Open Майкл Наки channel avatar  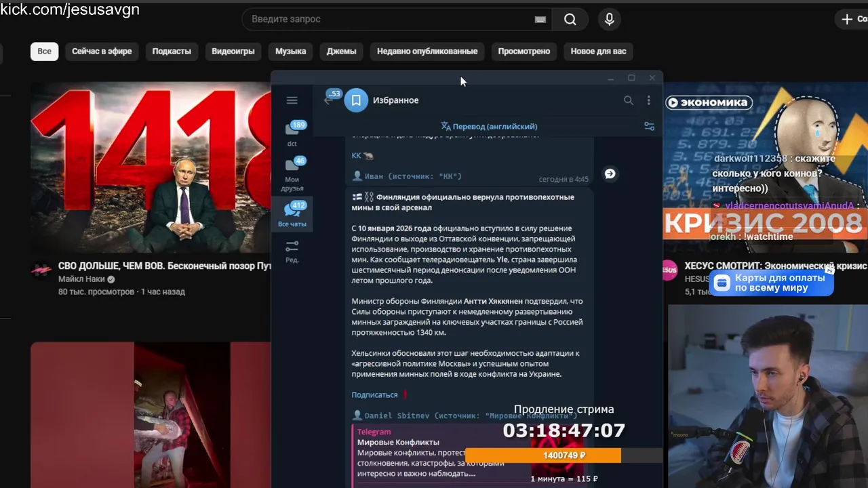[41, 270]
